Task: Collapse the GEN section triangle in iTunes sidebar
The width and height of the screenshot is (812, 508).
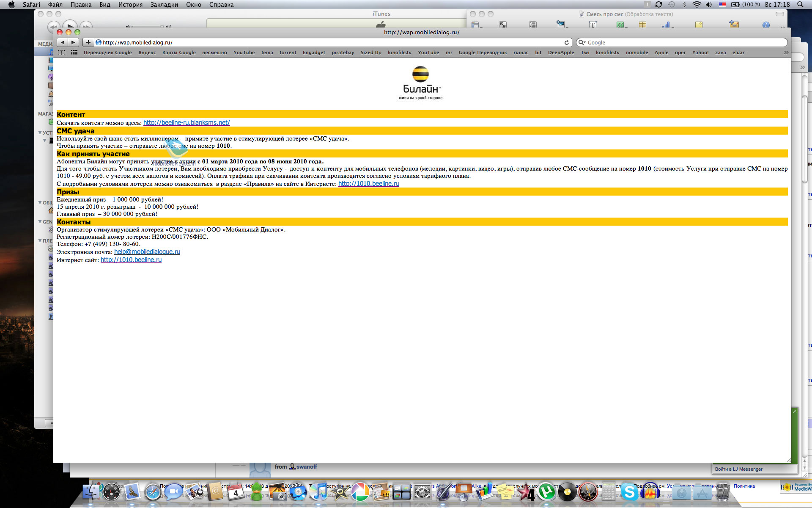Action: [x=40, y=221]
